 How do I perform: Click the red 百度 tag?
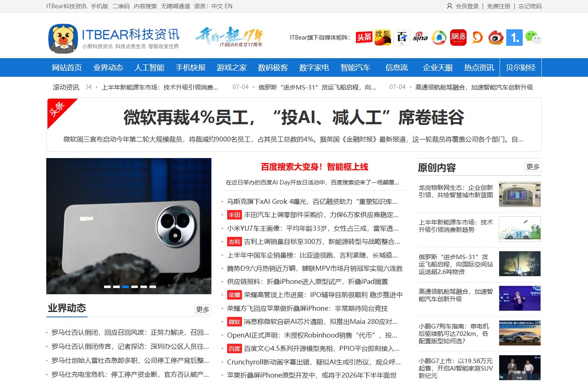pyautogui.click(x=234, y=349)
